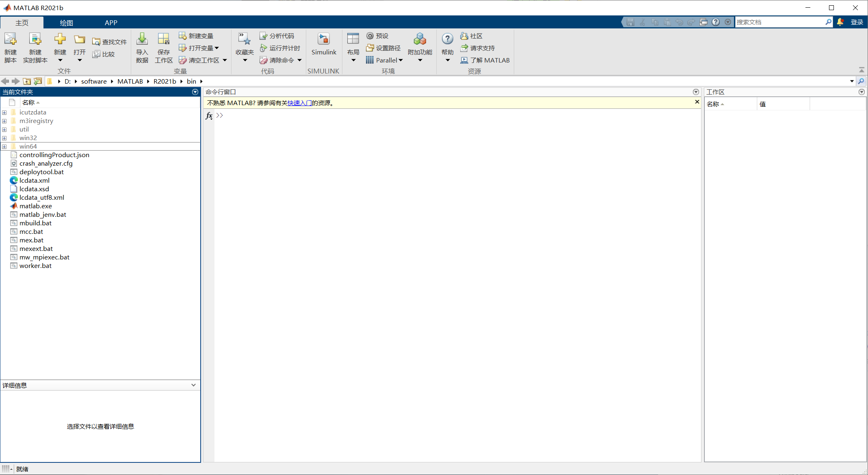This screenshot has height=475, width=868.
Task: Expand the win32 folder
Action: 4,138
